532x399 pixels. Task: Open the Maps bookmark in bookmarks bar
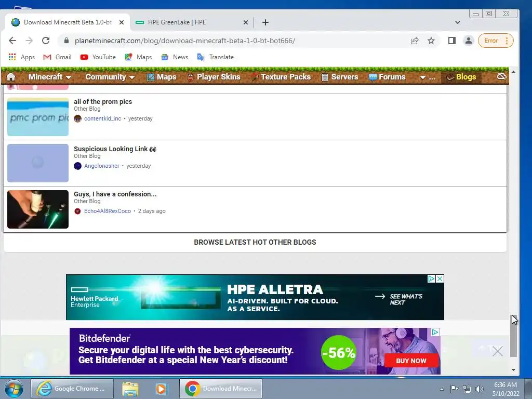point(138,57)
